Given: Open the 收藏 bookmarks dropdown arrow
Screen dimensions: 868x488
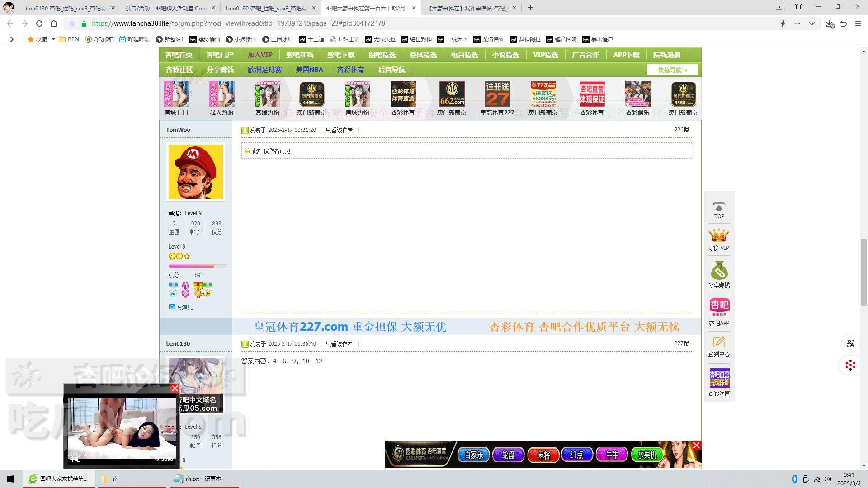Looking at the screenshot, I should 53,39.
